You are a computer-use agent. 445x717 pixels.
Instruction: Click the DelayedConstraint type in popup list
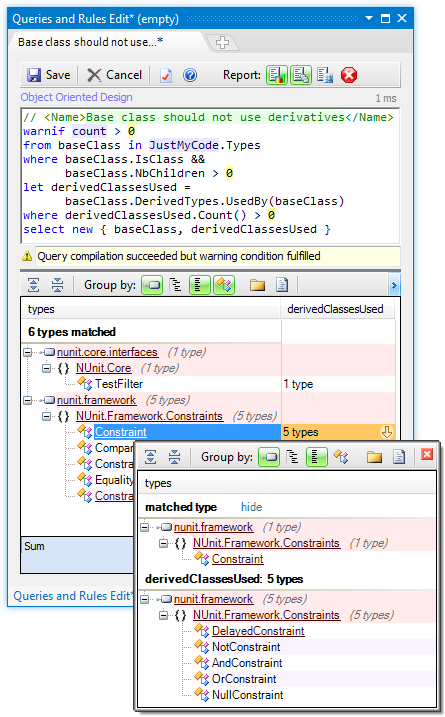(x=258, y=631)
